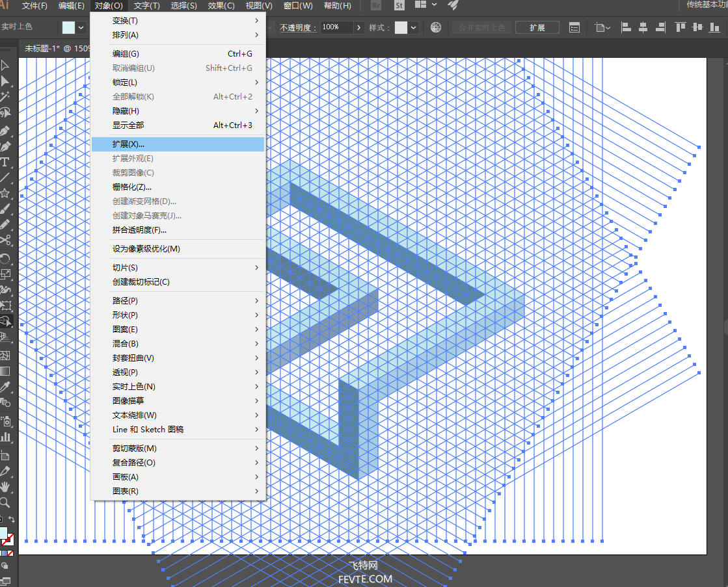The image size is (728, 587).
Task: Select the Type tool in toolbar
Action: point(5,162)
